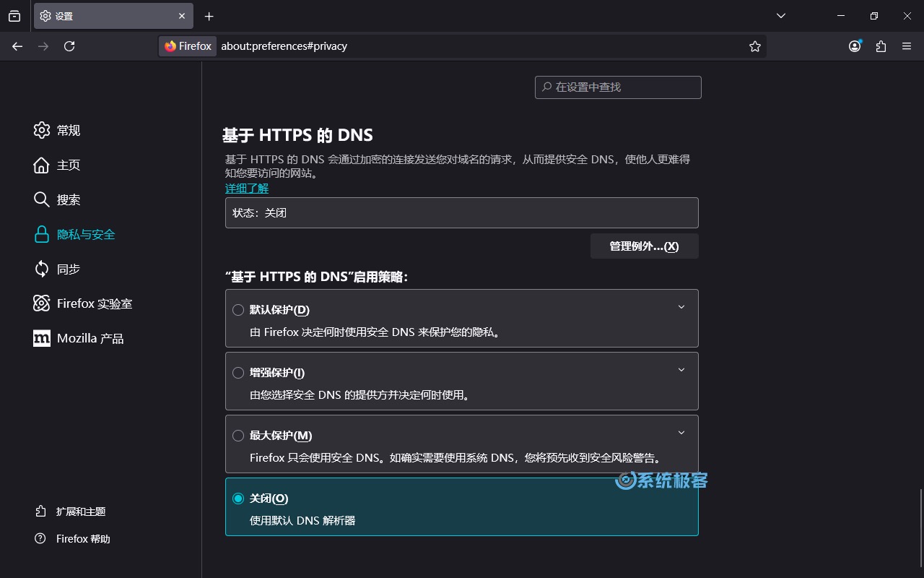Select the 关闭(O) radio button

[x=238, y=499]
